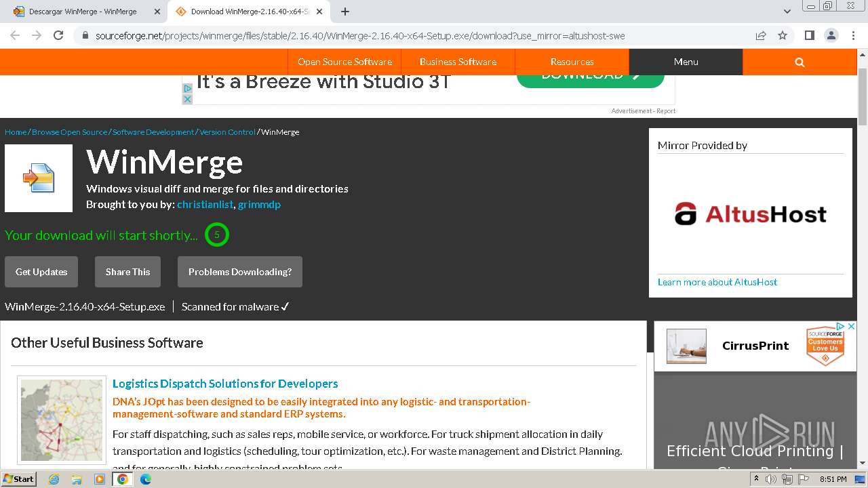Open the Open Source Software menu
The width and height of the screenshot is (868, 488).
coord(344,62)
